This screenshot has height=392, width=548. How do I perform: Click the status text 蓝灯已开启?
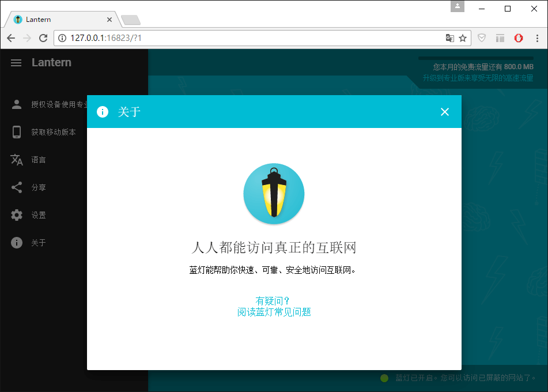(414, 378)
